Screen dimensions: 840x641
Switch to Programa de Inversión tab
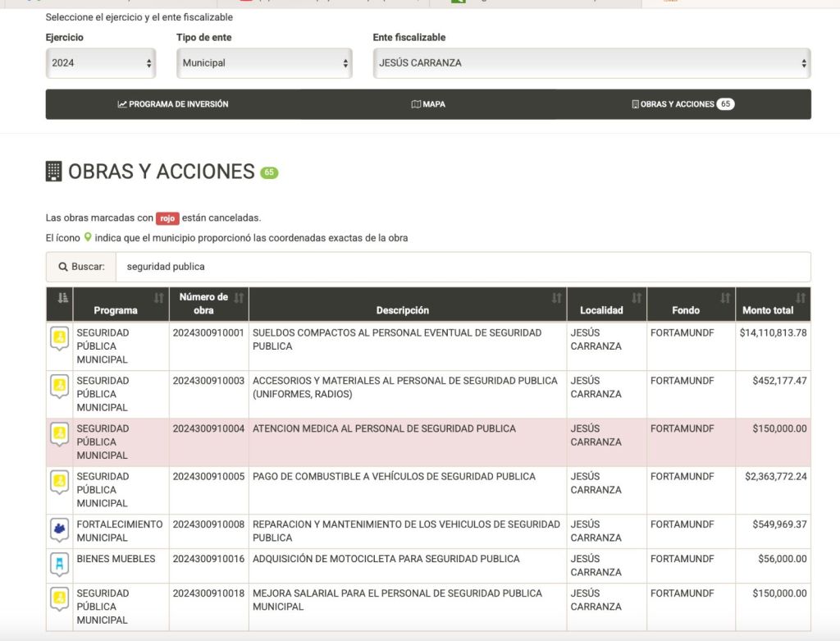(173, 104)
